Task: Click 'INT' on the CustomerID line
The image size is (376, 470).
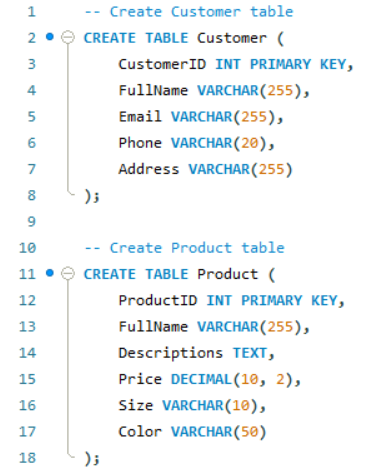Action: tap(228, 64)
